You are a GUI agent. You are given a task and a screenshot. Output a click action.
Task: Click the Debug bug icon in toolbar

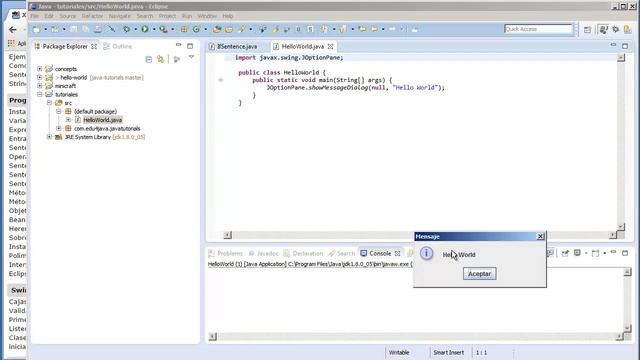pos(127,29)
